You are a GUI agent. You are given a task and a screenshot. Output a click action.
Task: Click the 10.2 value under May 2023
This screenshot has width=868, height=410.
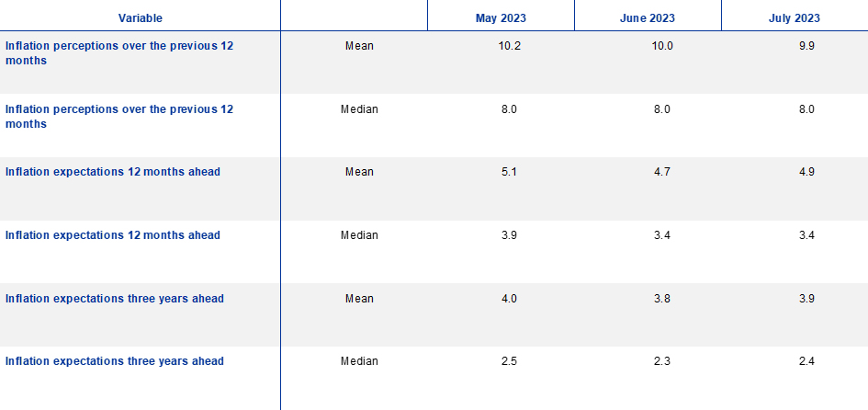tap(509, 46)
